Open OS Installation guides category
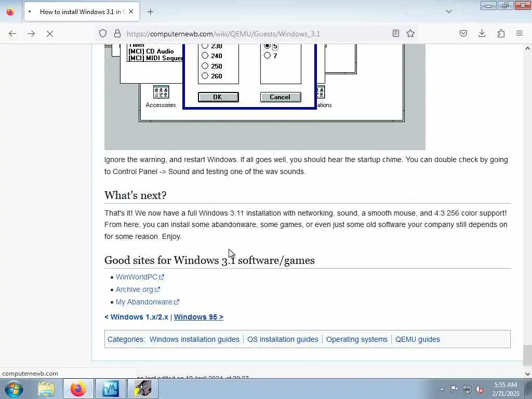Screen dimensions: 532x399 283,339
